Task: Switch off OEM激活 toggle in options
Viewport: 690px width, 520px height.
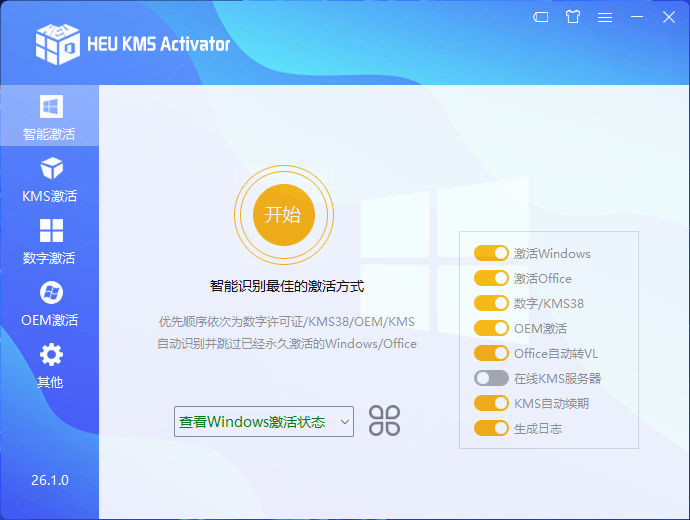Action: [x=491, y=328]
